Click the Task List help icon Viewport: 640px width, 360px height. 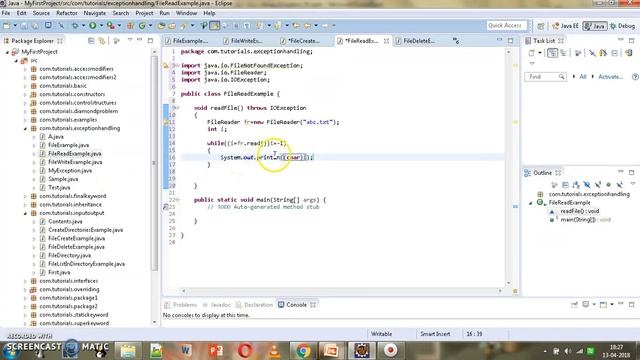coord(635,77)
